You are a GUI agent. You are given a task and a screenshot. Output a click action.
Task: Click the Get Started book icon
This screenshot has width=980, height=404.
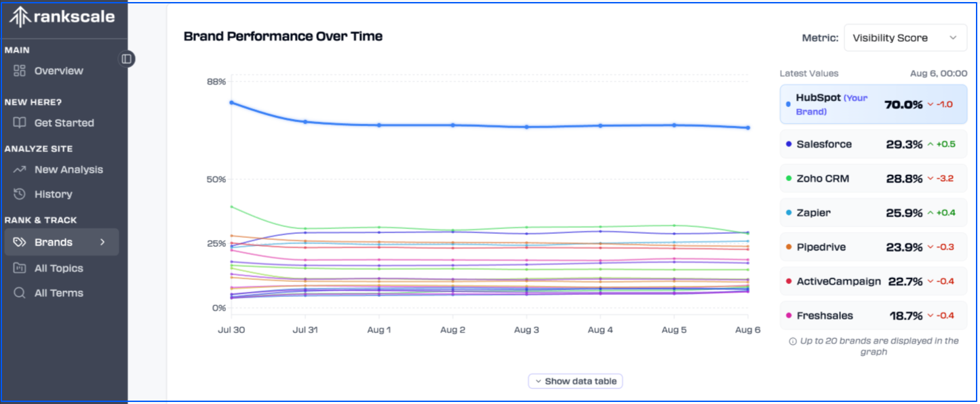[x=20, y=123]
